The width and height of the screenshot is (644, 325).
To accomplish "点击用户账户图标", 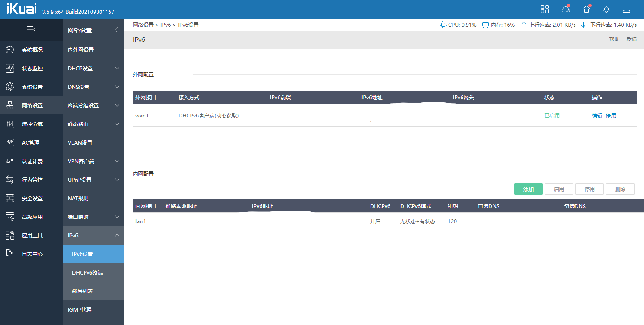I will click(626, 9).
